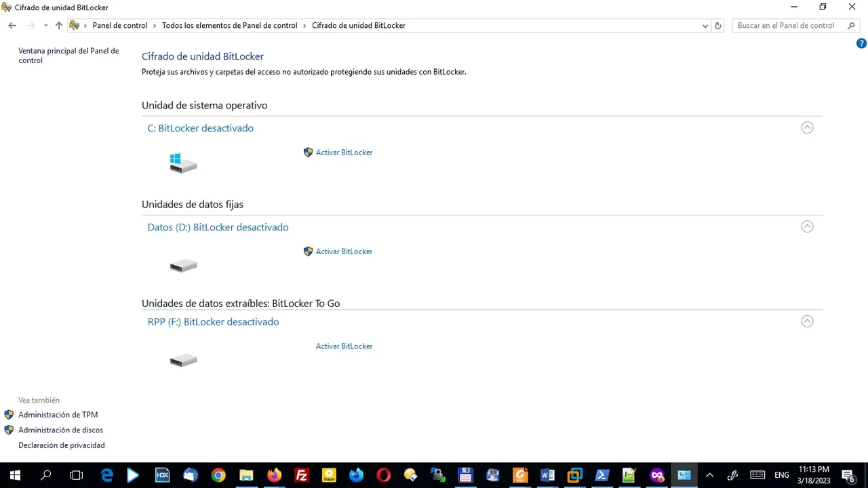Open the notification center icon
The image size is (868, 488).
point(848,475)
